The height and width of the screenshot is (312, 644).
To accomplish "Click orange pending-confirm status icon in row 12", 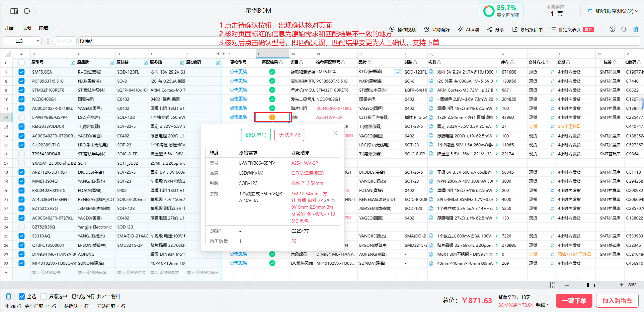I will [x=272, y=117].
